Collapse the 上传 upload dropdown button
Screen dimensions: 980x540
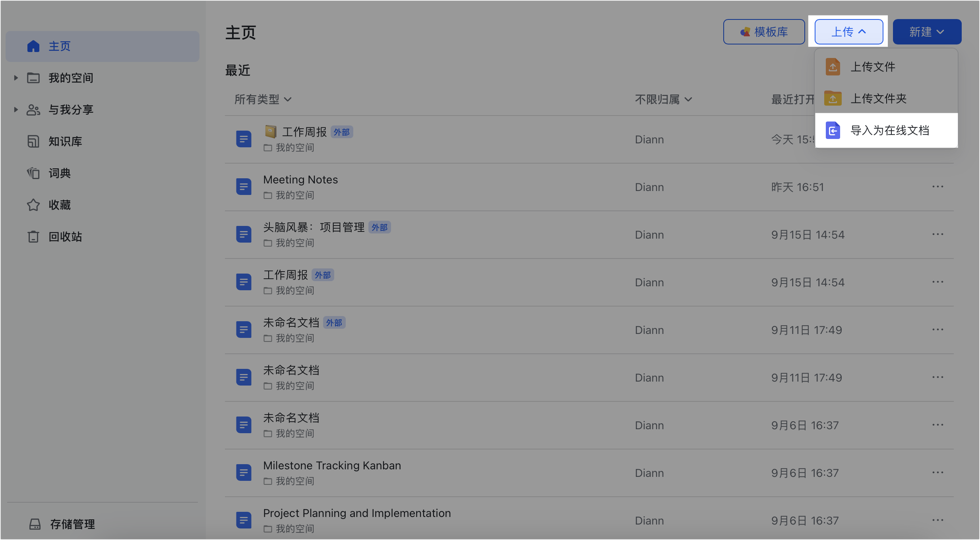pos(848,32)
